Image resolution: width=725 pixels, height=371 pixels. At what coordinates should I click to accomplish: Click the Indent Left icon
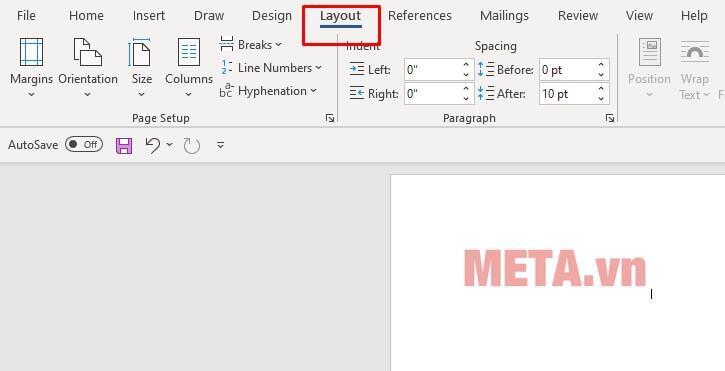(357, 69)
